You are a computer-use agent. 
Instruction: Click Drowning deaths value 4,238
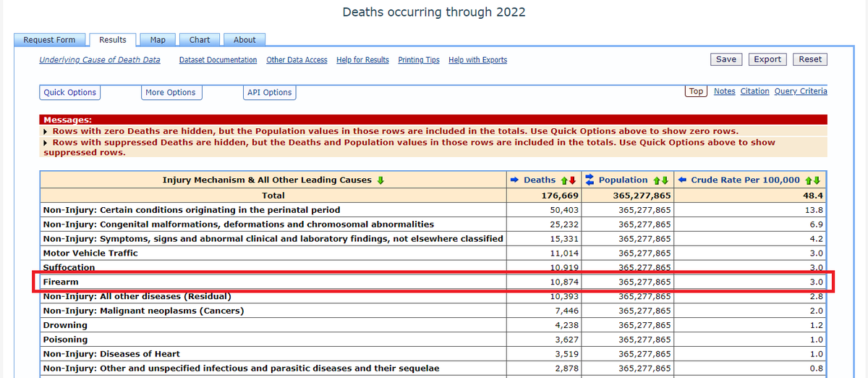[566, 325]
